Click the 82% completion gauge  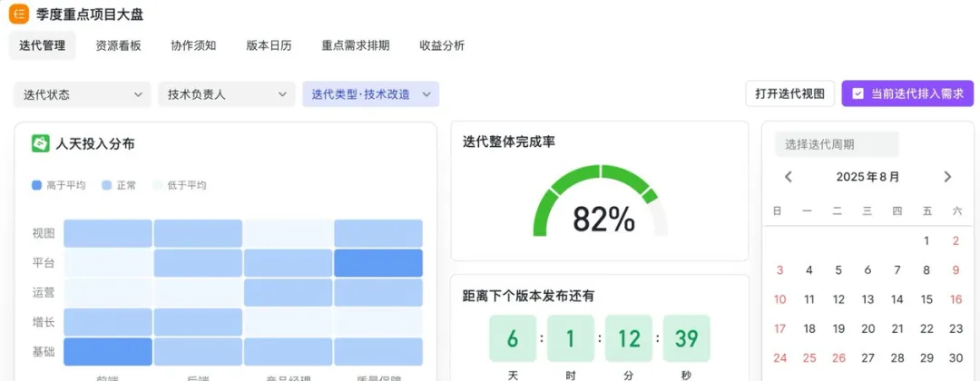pos(600,201)
